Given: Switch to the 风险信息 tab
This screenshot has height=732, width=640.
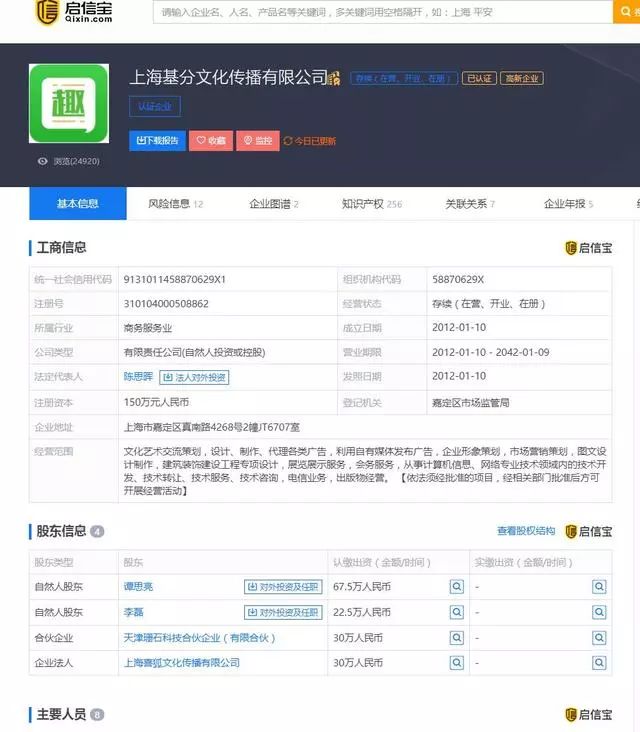Looking at the screenshot, I should pos(176,204).
